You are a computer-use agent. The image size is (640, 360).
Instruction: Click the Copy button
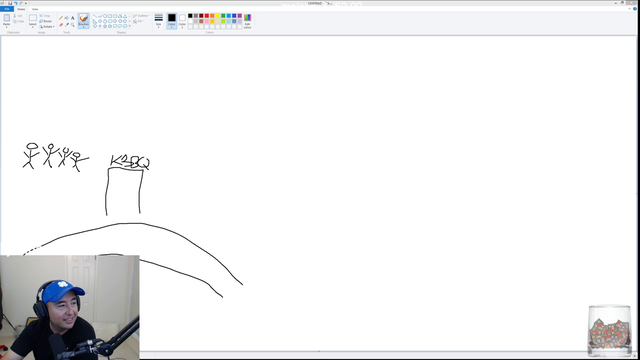tap(18, 21)
